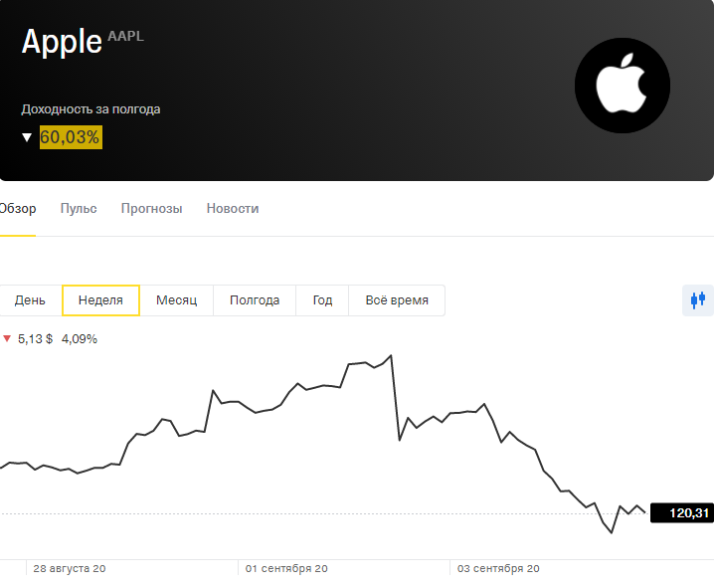This screenshot has height=588, width=715.
Task: Click the 01 сентября 20 date marker
Action: tap(286, 569)
